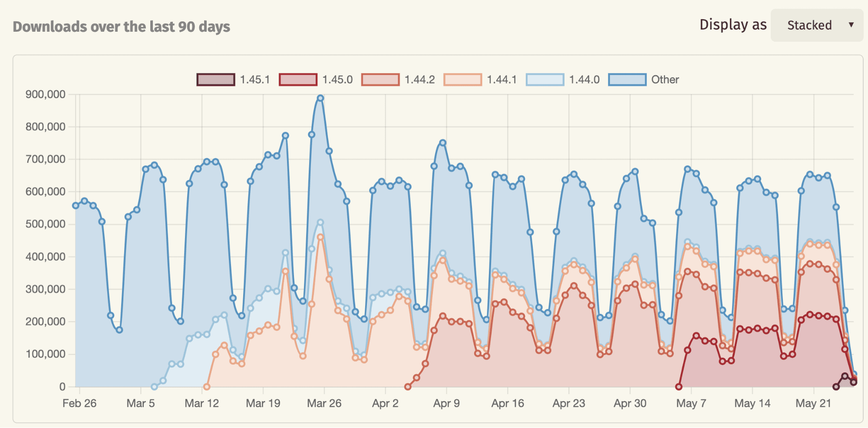Hide the 1.44.1 series via legend box
The width and height of the screenshot is (868, 428).
click(x=462, y=80)
